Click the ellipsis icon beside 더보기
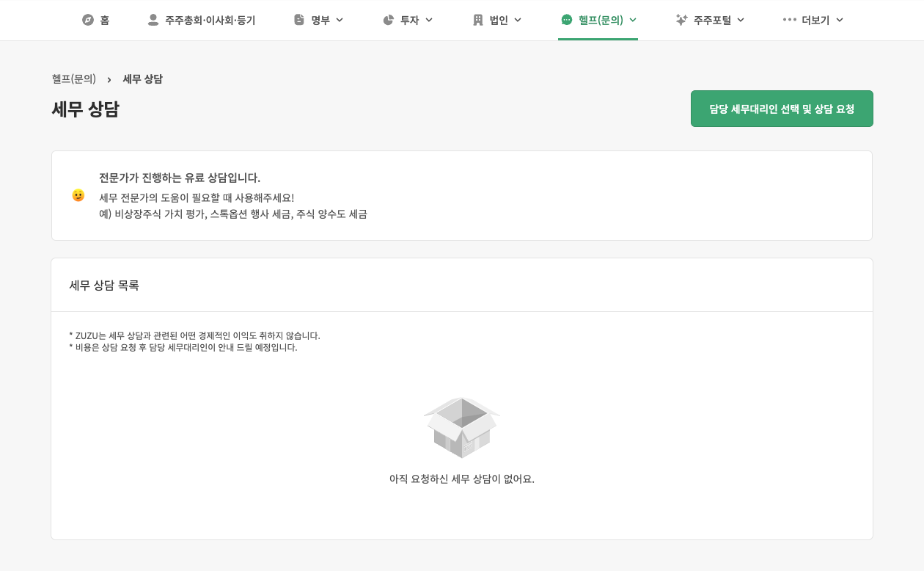The width and height of the screenshot is (924, 571). click(x=790, y=20)
